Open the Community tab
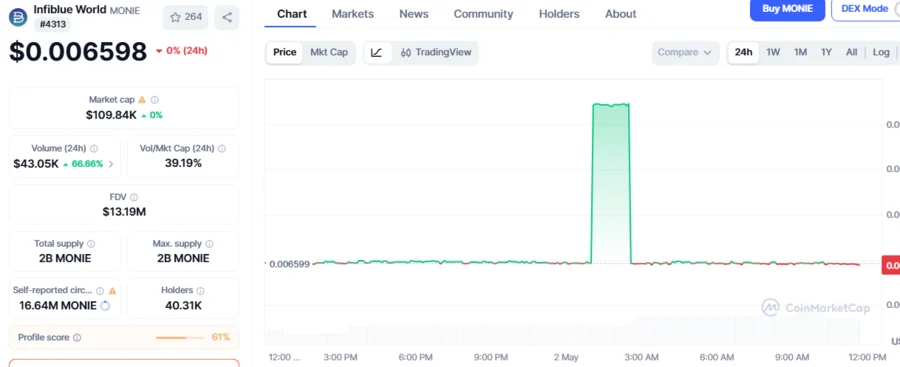Screen dimensions: 900x367 pos(483,14)
